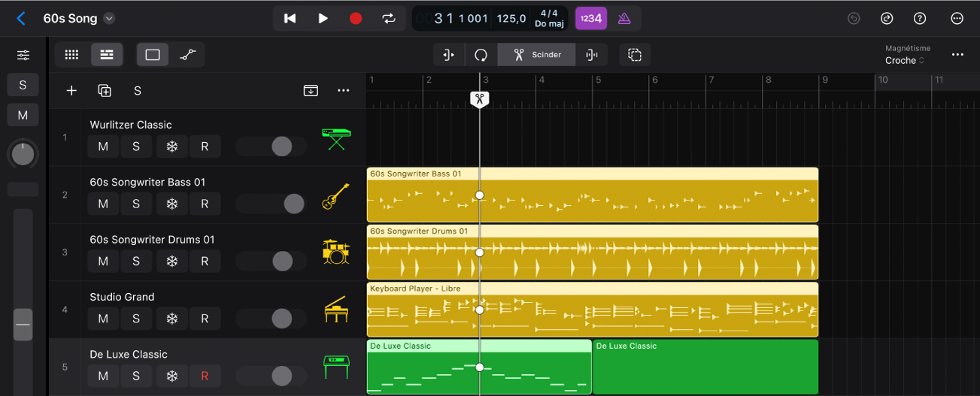This screenshot has height=396, width=980.
Task: Switch to the grid browser view
Action: [x=72, y=55]
